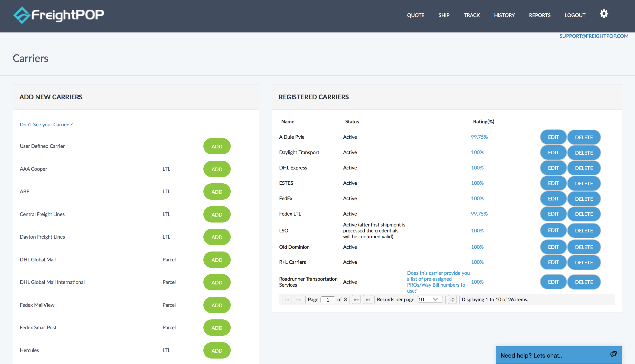Viewport: 635px width, 364px height.
Task: Edit Roadrunner Transportation Services carrier
Action: point(553,282)
